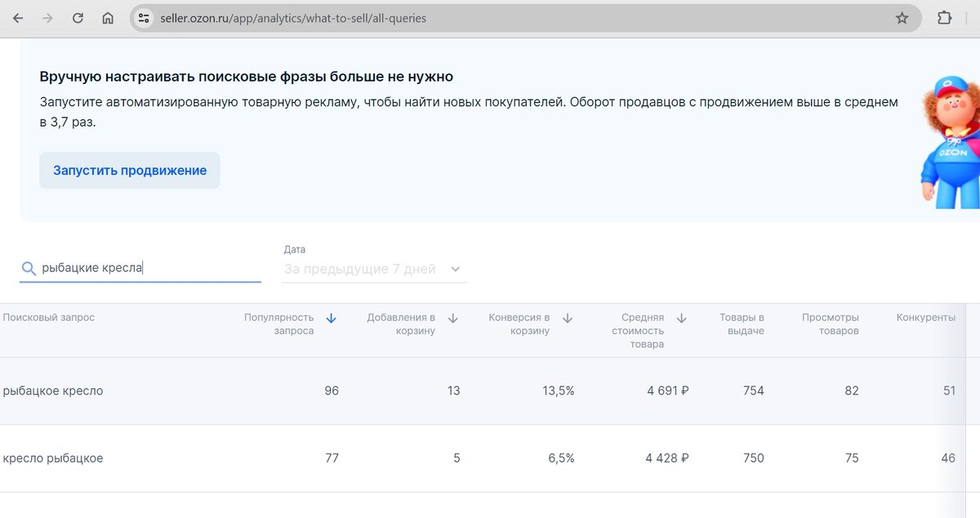Click product views value 82
The width and height of the screenshot is (980, 518).
point(852,391)
